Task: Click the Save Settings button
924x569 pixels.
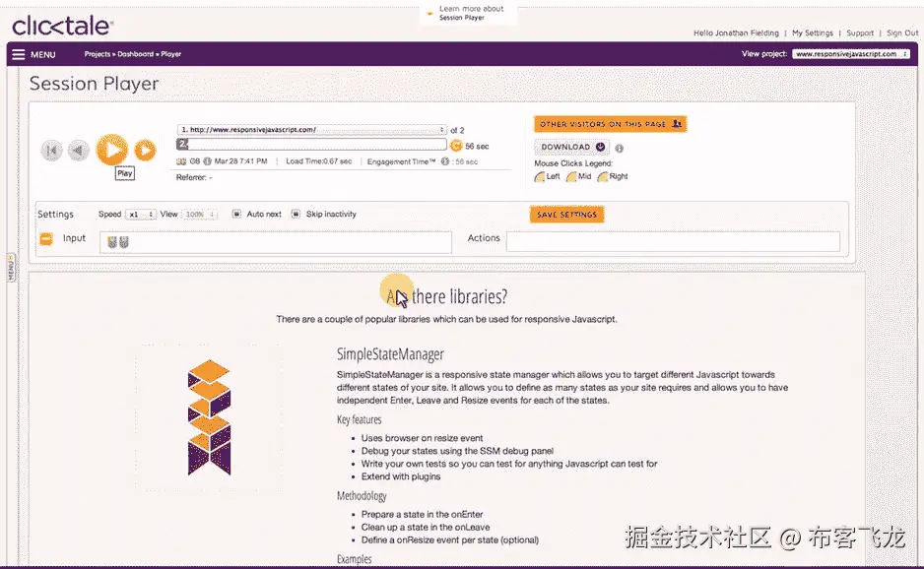Action: point(566,215)
